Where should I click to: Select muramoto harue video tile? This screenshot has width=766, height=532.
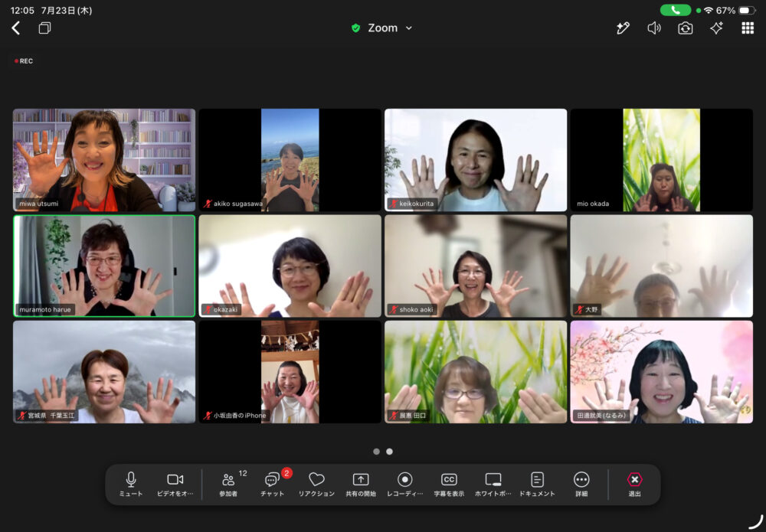point(104,266)
